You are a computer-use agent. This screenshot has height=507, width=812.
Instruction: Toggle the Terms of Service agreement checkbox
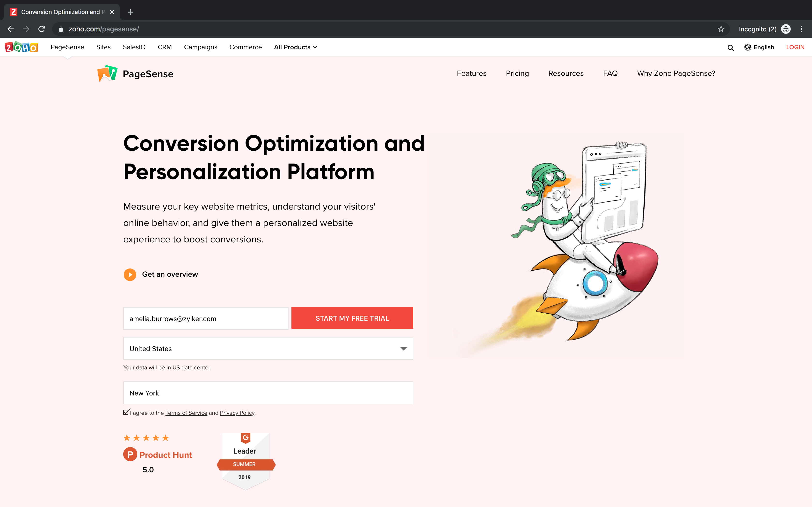126,412
